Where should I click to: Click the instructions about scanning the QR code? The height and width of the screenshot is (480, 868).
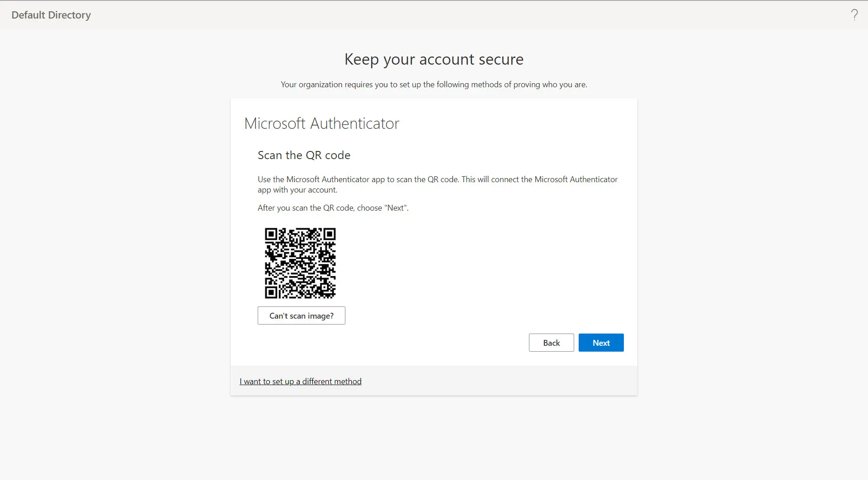click(x=437, y=184)
